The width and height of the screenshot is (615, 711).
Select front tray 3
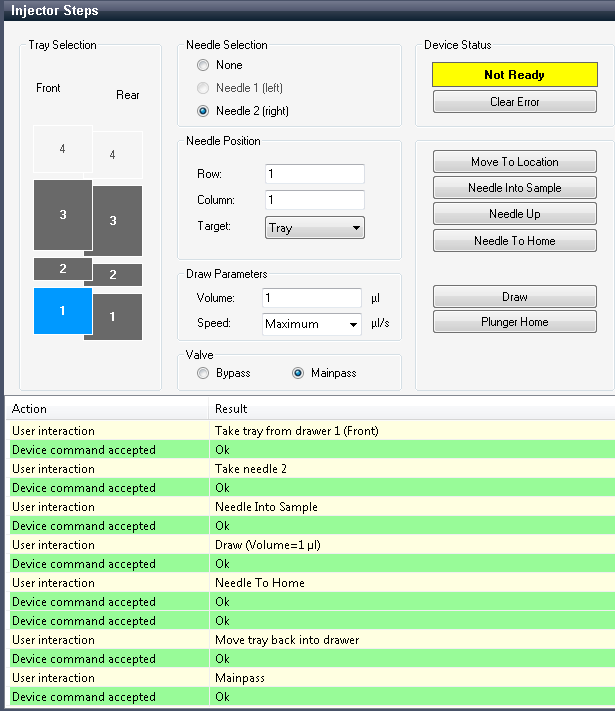[x=62, y=215]
